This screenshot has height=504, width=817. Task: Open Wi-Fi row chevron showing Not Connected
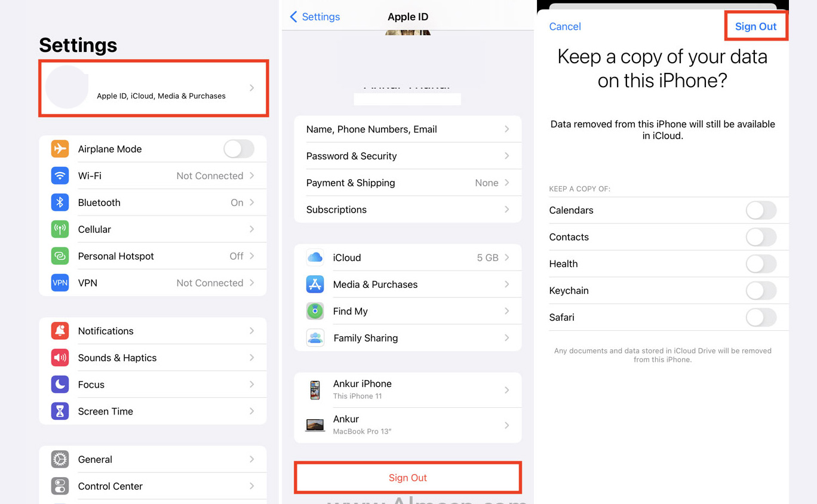click(252, 176)
